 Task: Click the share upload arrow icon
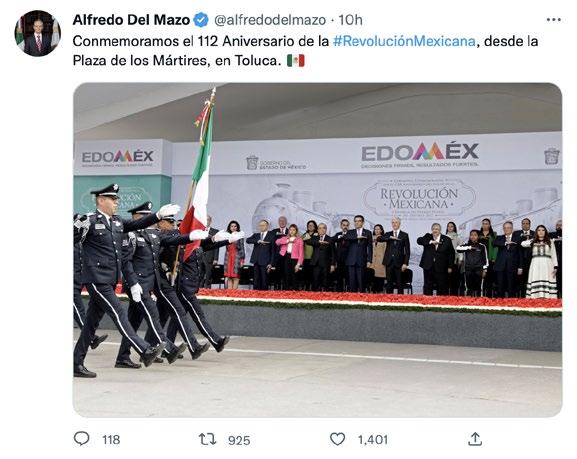click(x=475, y=439)
